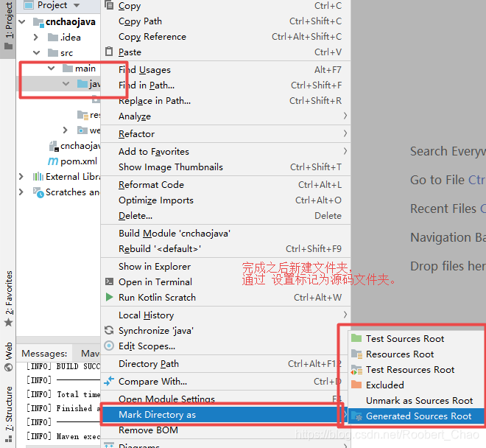Click the External Libraries icon
The height and width of the screenshot is (448, 486).
38,177
